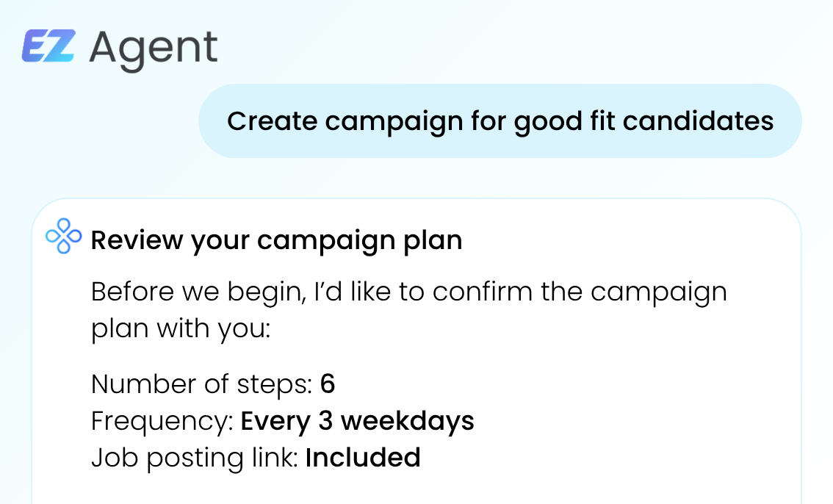Click the bold steps value 6
833x504 pixels.
click(328, 384)
